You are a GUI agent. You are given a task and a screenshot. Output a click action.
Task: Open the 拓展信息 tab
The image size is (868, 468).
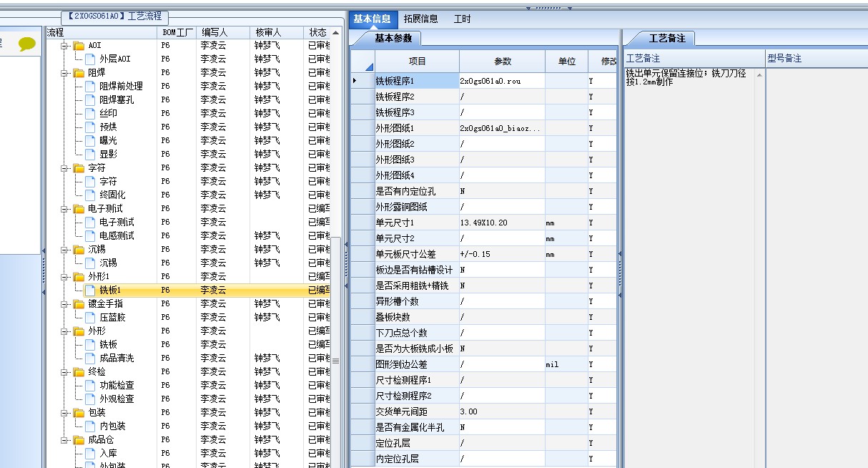pos(420,19)
